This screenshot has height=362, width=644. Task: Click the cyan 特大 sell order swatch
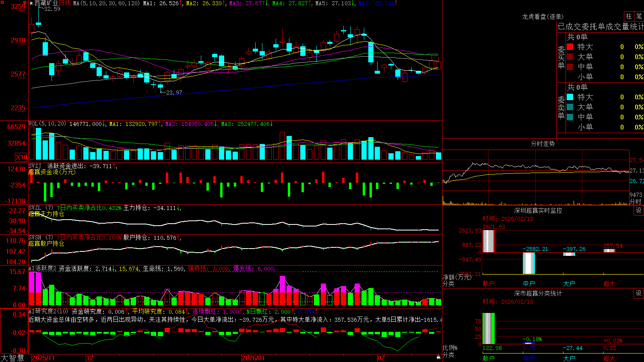[x=570, y=97]
